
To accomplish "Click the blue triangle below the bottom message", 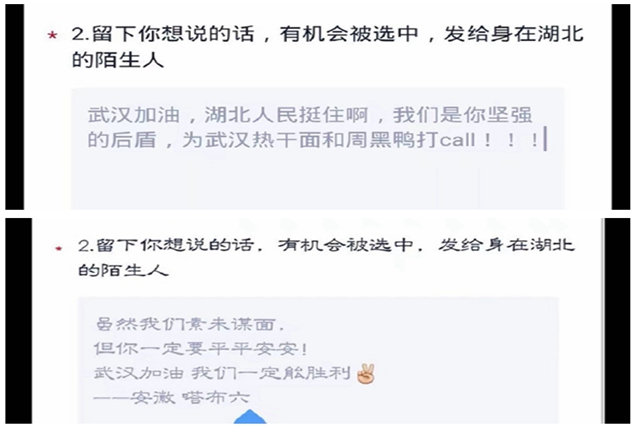I will point(250,416).
